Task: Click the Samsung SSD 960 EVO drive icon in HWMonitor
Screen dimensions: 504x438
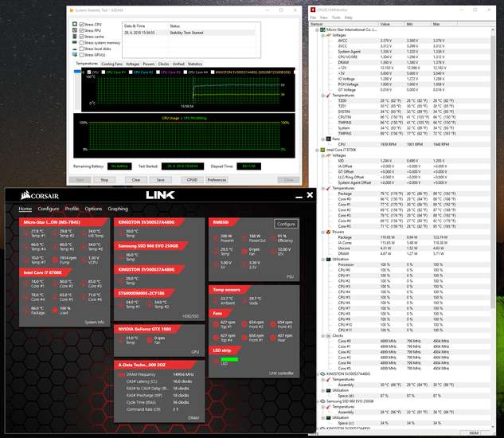Action: tap(322, 401)
